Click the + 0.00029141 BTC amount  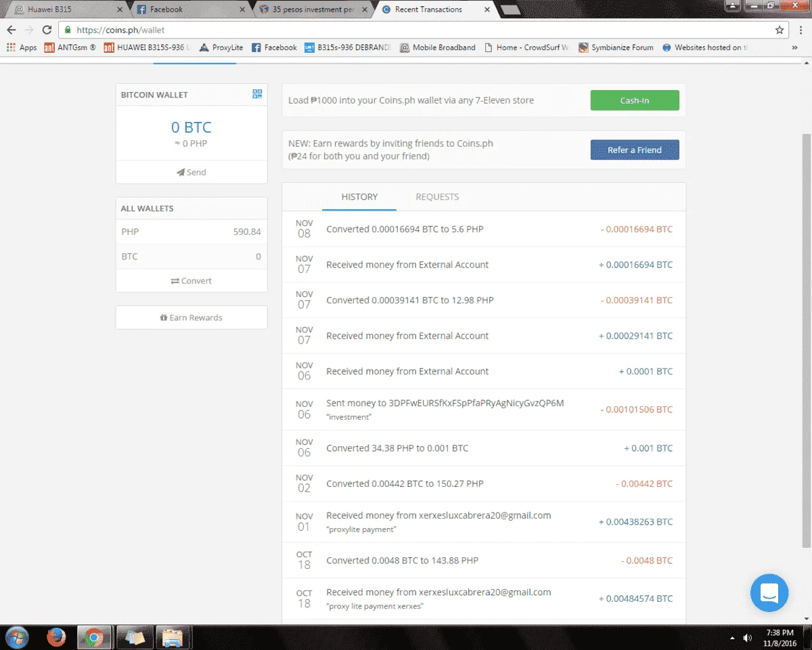635,336
